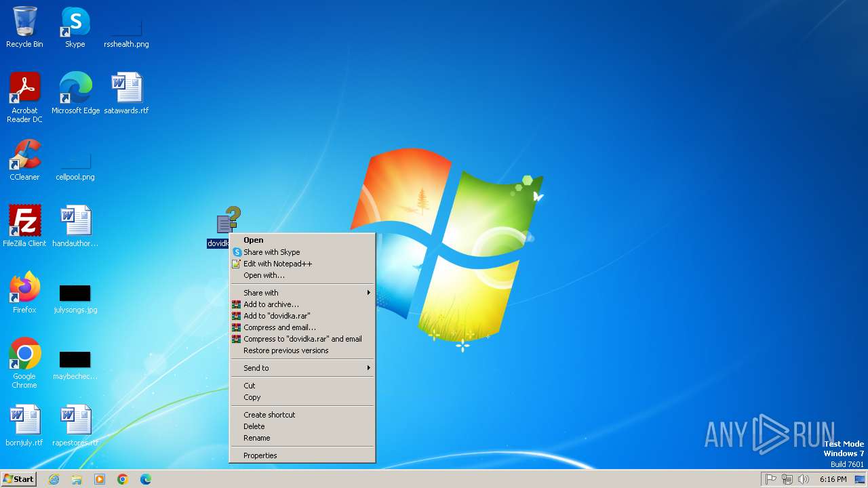Open Internet Explorer from the taskbar
Viewport: 868px width, 488px height.
pyautogui.click(x=54, y=479)
